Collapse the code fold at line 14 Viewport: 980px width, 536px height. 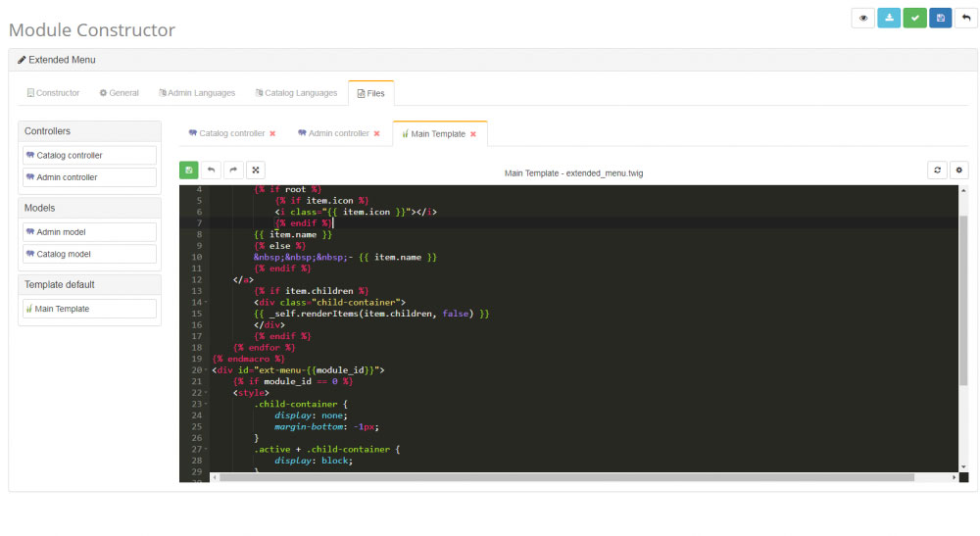point(206,303)
